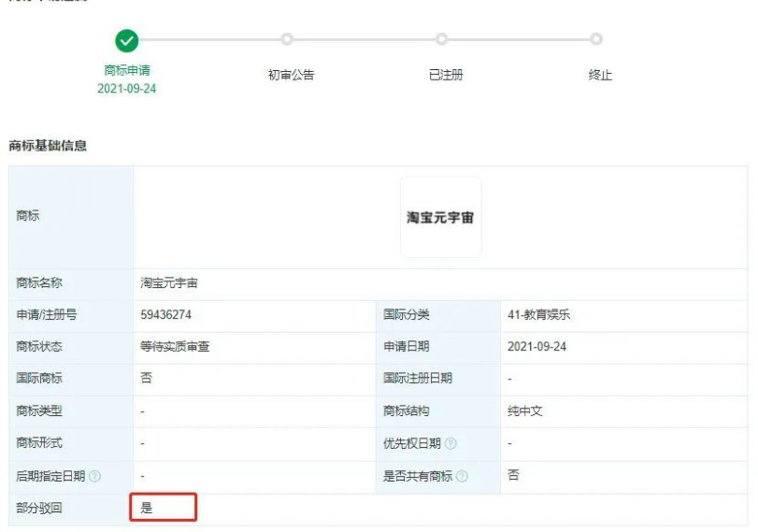
Task: Select the 终止 step label
Action: [600, 75]
